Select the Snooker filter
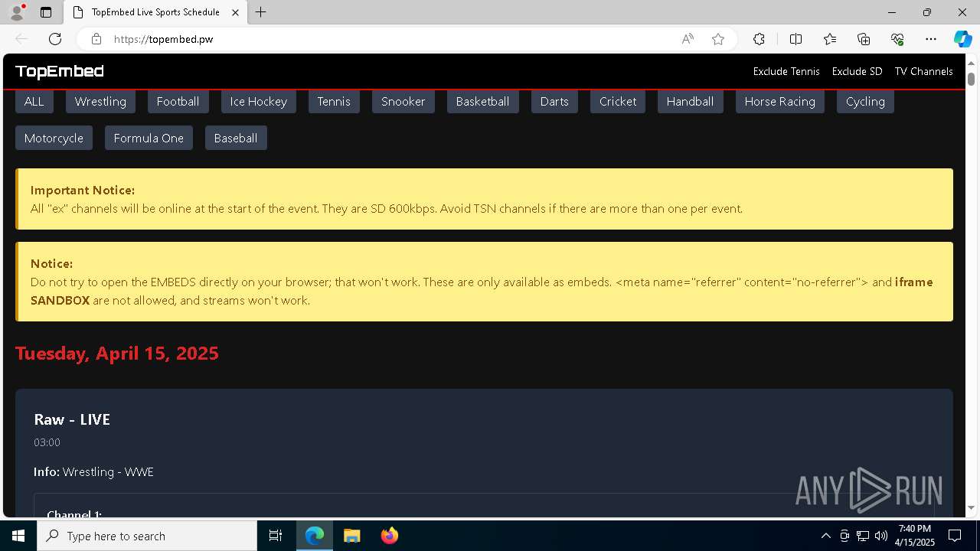This screenshot has height=551, width=980. (x=403, y=101)
